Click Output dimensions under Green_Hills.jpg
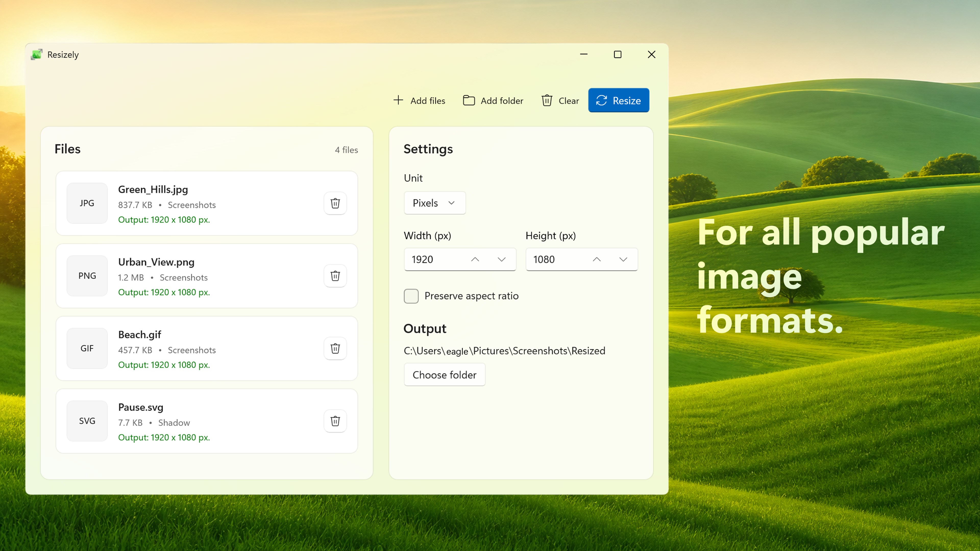The height and width of the screenshot is (551, 980). point(164,220)
